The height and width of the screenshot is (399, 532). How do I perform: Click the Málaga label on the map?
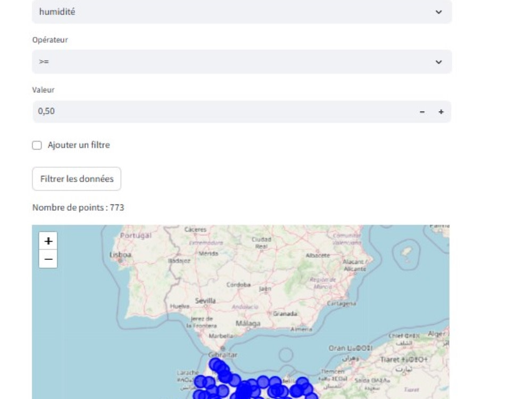click(x=248, y=323)
